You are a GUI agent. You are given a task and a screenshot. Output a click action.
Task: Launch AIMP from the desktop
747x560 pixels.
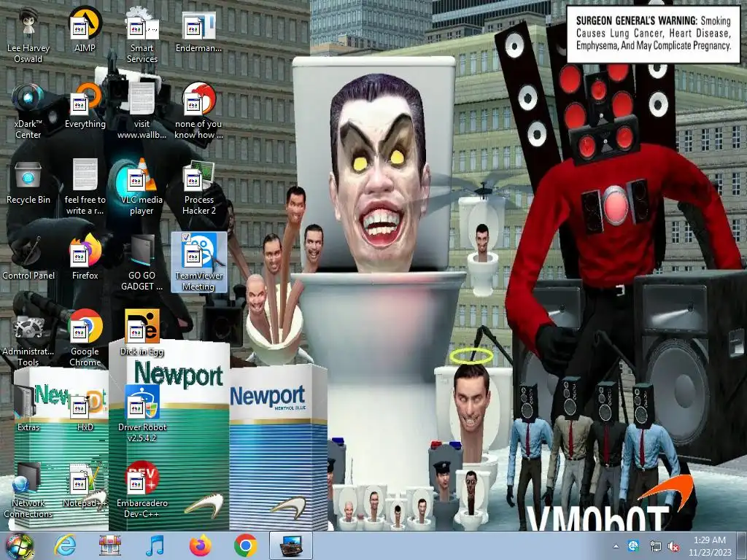[85, 31]
